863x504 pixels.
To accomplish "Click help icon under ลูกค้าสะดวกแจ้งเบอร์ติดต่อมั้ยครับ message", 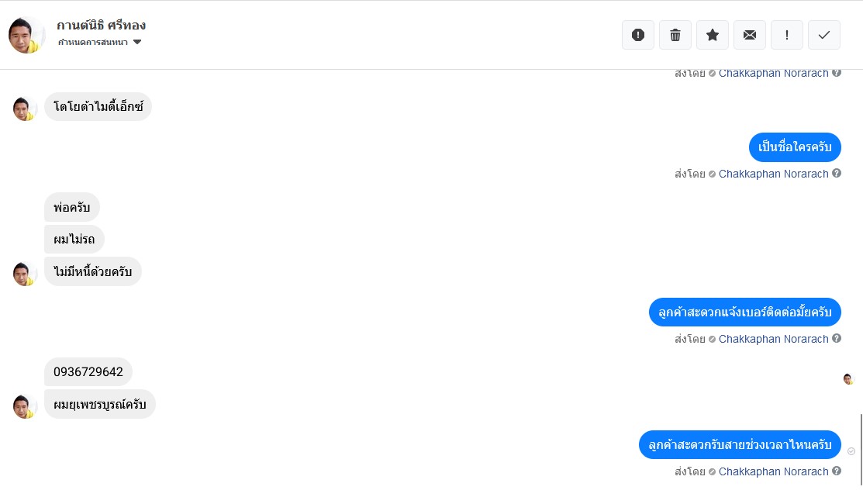I will (837, 339).
